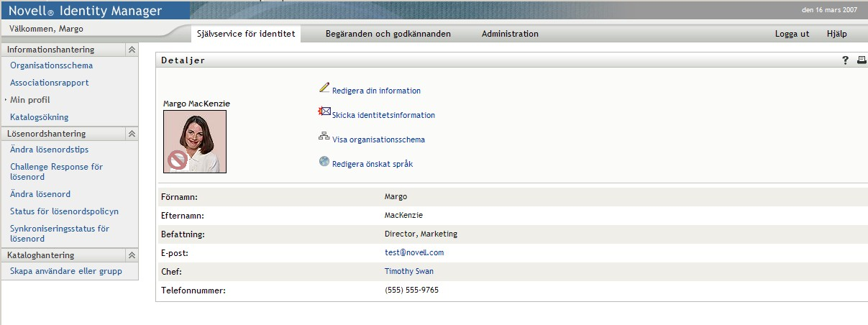
Task: Open the Begäranden och godkännanden tab
Action: pos(388,34)
